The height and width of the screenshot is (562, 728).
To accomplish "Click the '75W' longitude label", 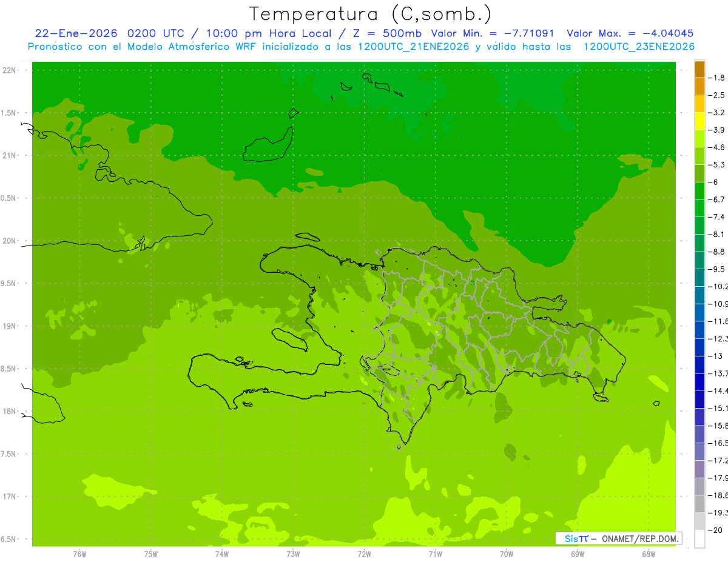I will pyautogui.click(x=150, y=554).
